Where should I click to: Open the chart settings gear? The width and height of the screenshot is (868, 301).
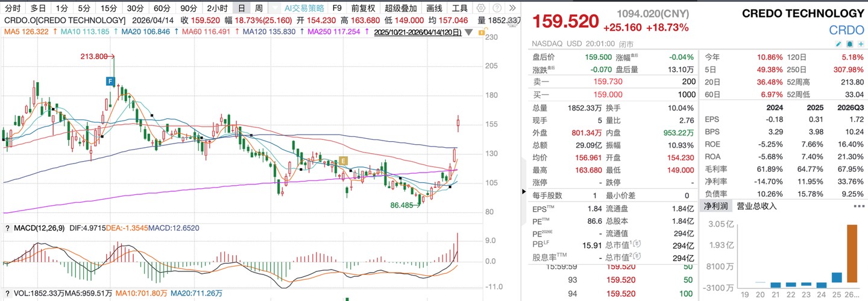coord(480,8)
